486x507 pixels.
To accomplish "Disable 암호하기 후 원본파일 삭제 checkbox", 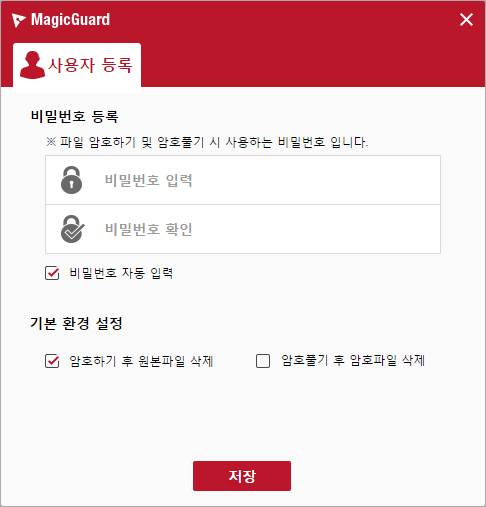I will [52, 361].
